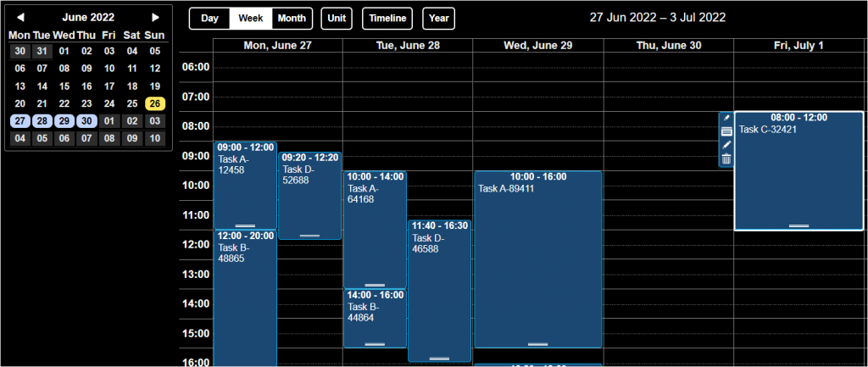Switch to Day view
This screenshot has width=868, height=367.
(209, 19)
